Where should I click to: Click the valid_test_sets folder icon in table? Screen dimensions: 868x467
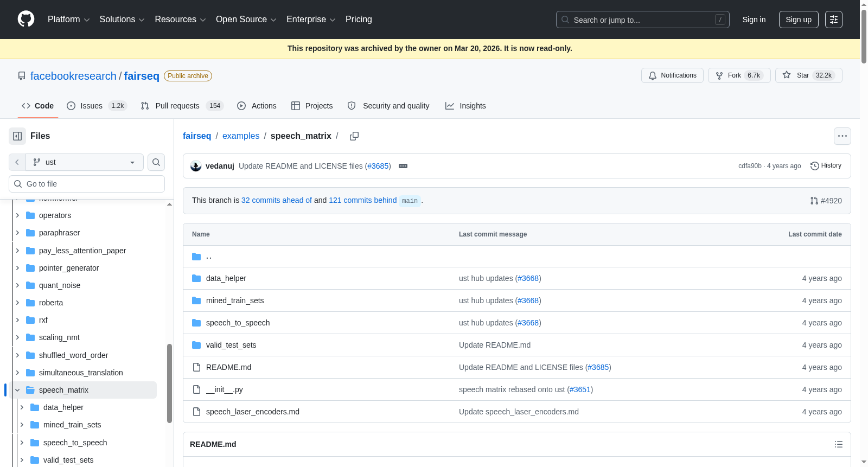pyautogui.click(x=196, y=345)
